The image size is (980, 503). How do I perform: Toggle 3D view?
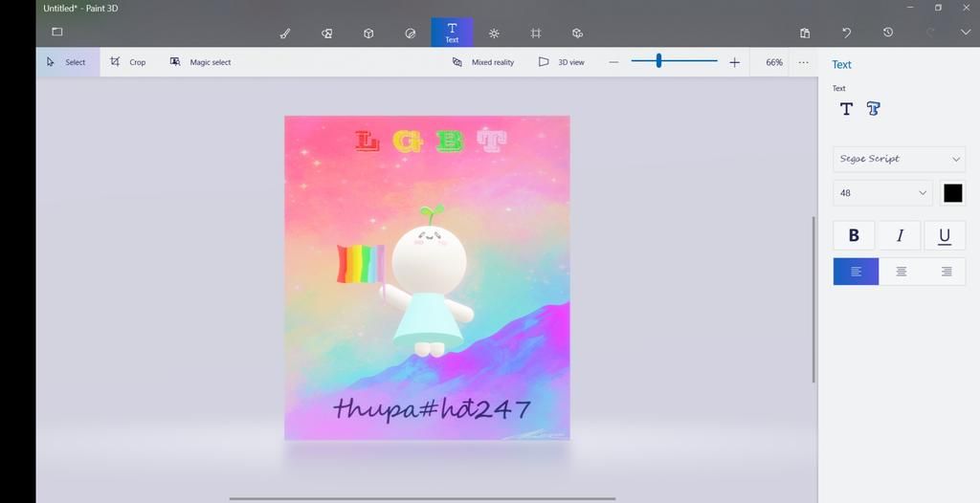click(x=562, y=62)
